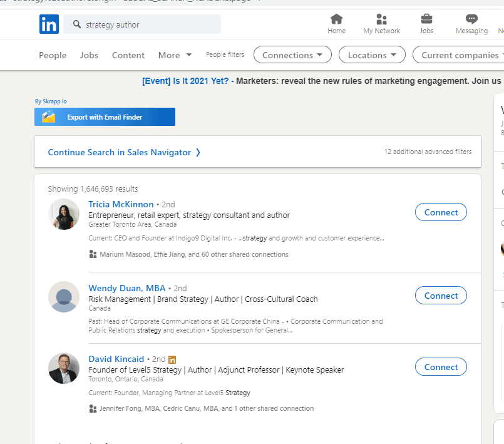
Task: Click 'Greater Toronto Area, Canada' location text
Action: pos(133,224)
